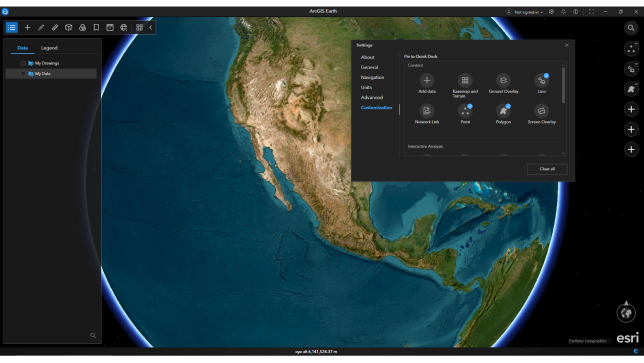Open the About section in Settings

368,57
